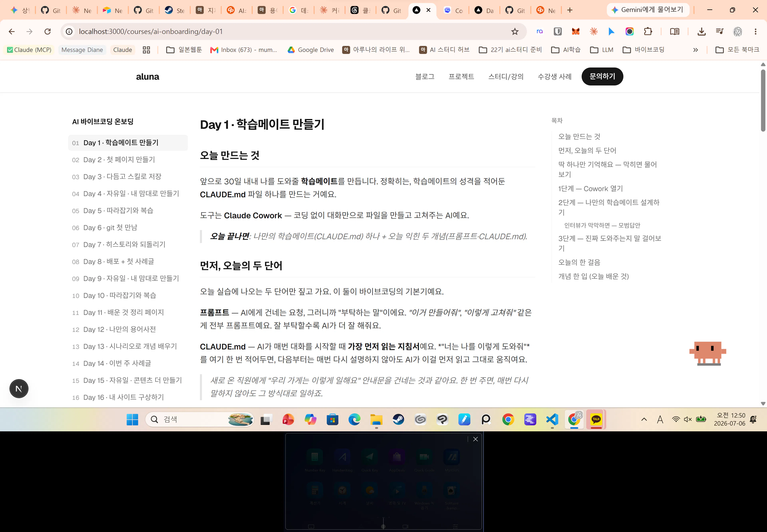Open Microsoft Edge from the taskbar
The width and height of the screenshot is (767, 532).
coord(354,419)
